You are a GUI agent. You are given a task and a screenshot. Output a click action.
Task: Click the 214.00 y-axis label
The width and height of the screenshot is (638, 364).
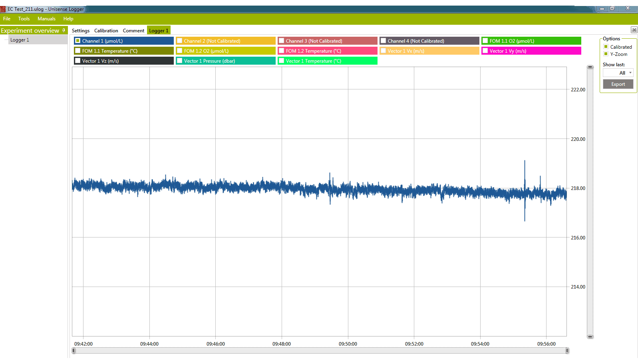coord(578,287)
